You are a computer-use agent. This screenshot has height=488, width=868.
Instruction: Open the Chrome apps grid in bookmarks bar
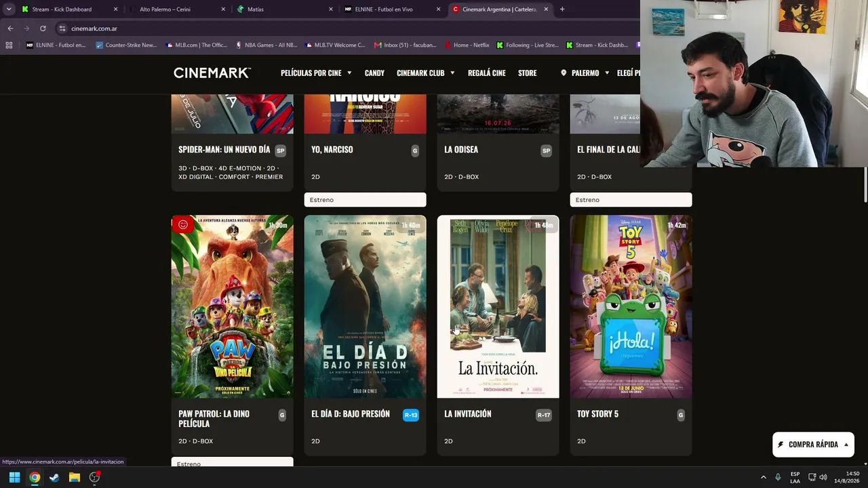[9, 45]
